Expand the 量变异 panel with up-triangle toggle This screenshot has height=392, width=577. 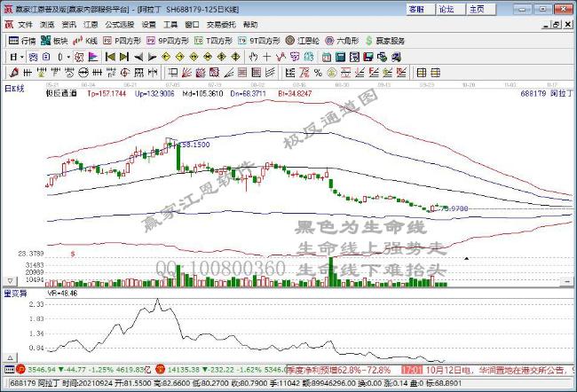click(x=11, y=357)
